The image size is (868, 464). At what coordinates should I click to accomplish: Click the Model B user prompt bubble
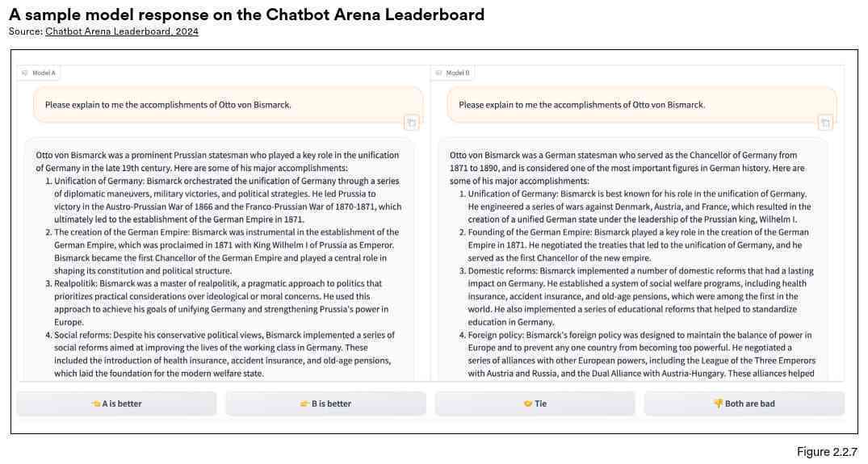point(642,105)
